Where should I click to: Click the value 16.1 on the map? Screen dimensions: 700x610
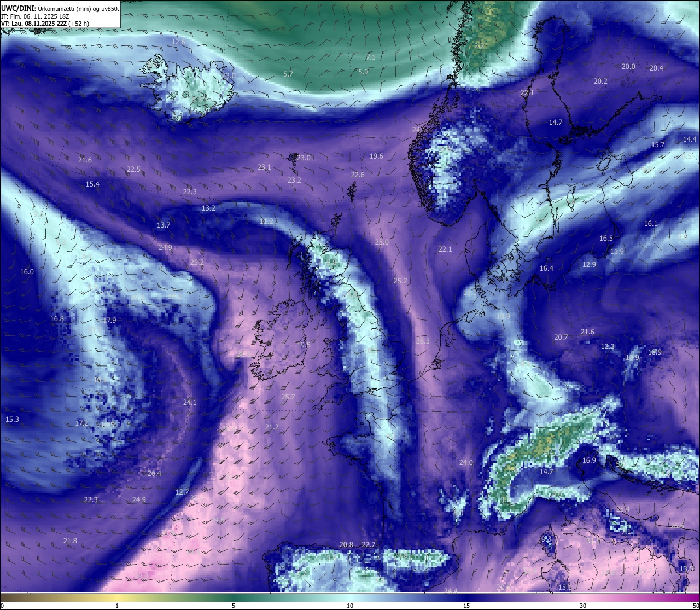[x=651, y=224]
